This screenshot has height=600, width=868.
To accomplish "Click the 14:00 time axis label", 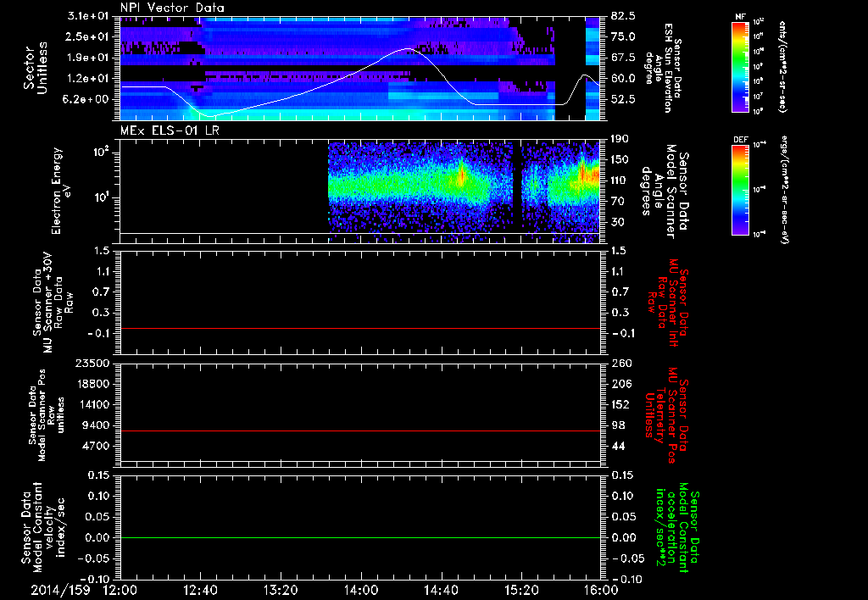I will pos(361,590).
